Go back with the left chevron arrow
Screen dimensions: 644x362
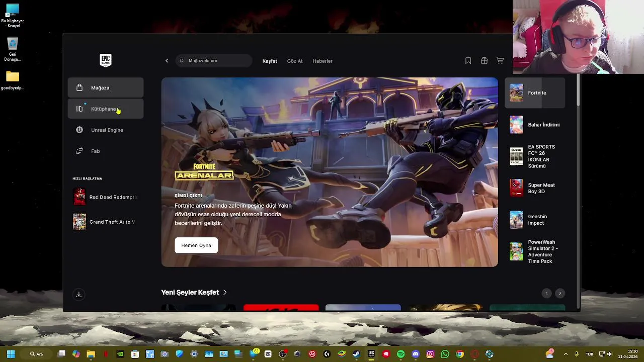(167, 61)
